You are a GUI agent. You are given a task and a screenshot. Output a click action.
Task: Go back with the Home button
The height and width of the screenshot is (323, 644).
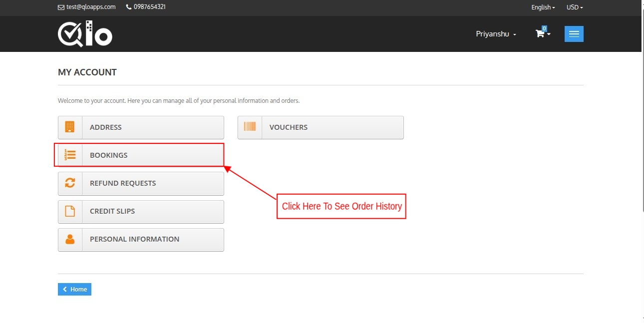click(74, 290)
